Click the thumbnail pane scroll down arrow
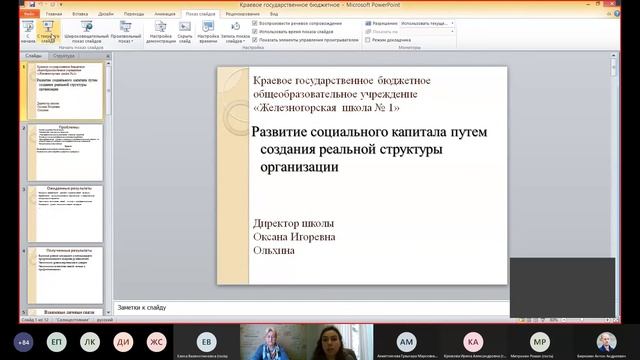The height and width of the screenshot is (360, 640). [x=108, y=313]
